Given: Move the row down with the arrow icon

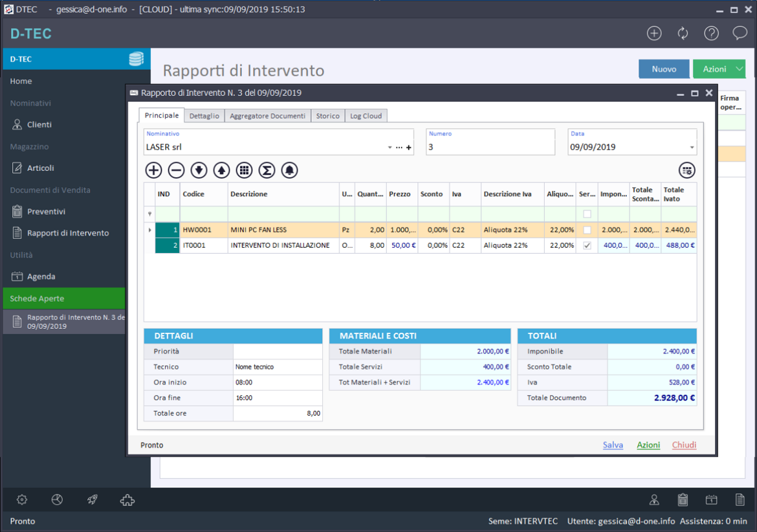Looking at the screenshot, I should point(199,170).
